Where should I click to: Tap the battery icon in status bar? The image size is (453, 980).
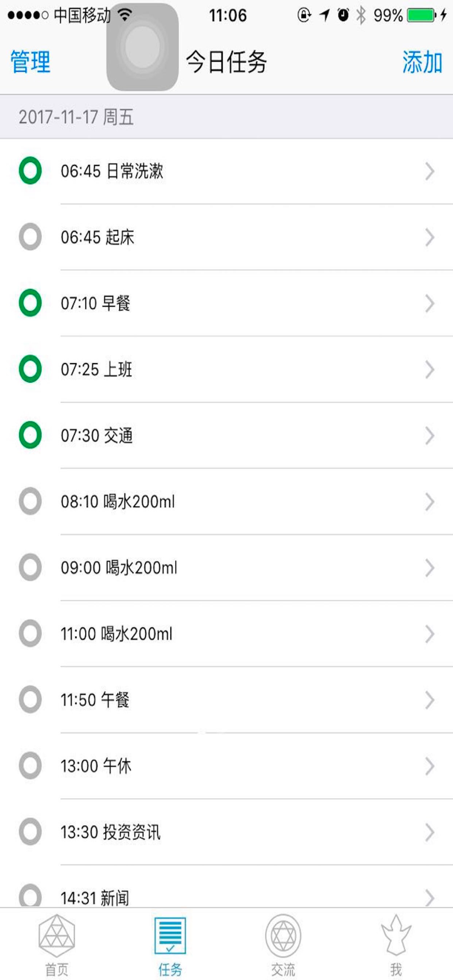tap(421, 16)
